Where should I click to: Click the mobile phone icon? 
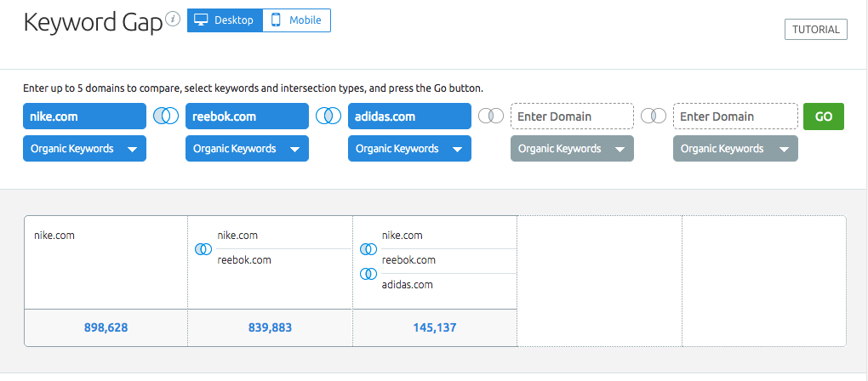click(275, 20)
